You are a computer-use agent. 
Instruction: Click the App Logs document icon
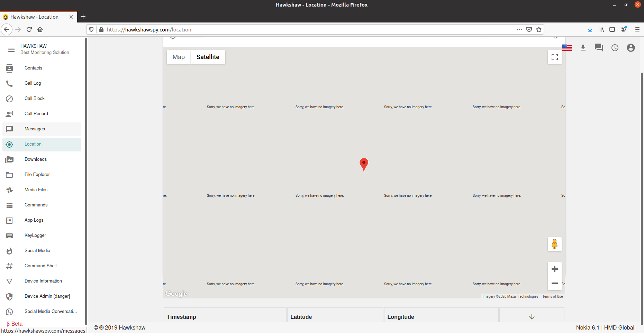point(9,221)
